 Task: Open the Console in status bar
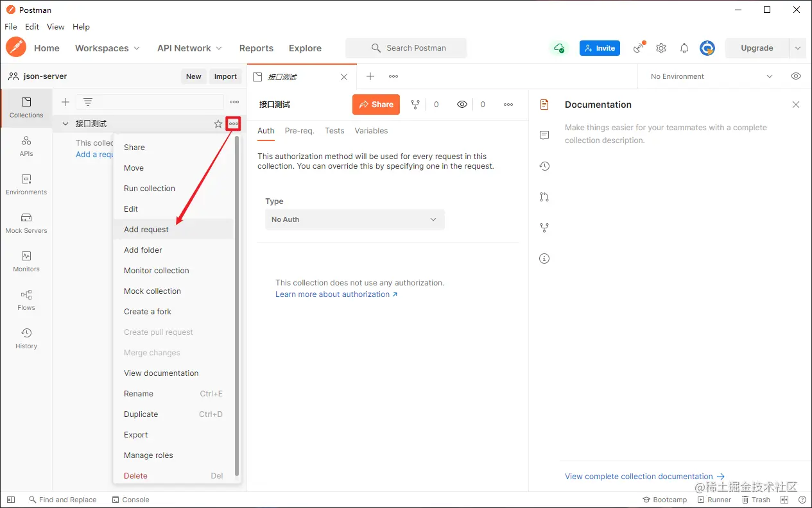click(130, 500)
